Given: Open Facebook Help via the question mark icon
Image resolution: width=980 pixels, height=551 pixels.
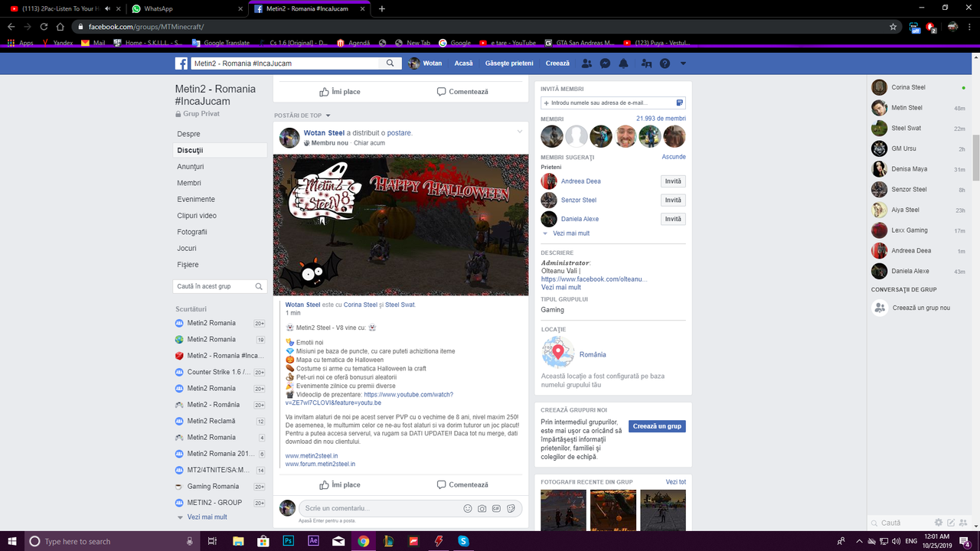Looking at the screenshot, I should (x=665, y=64).
